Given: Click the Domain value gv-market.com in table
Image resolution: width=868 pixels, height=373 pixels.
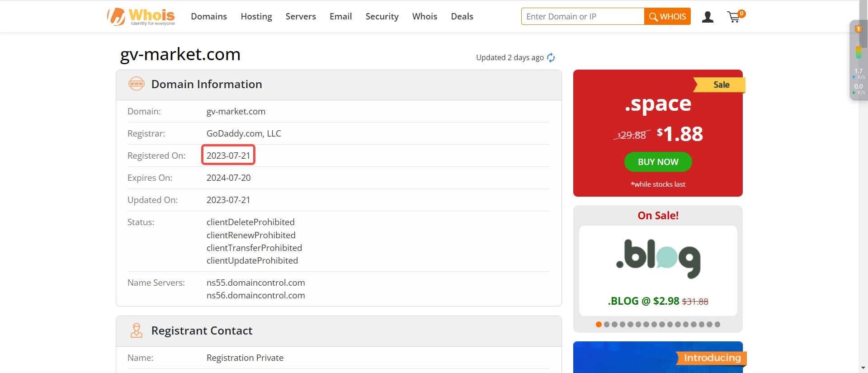Looking at the screenshot, I should 236,111.
